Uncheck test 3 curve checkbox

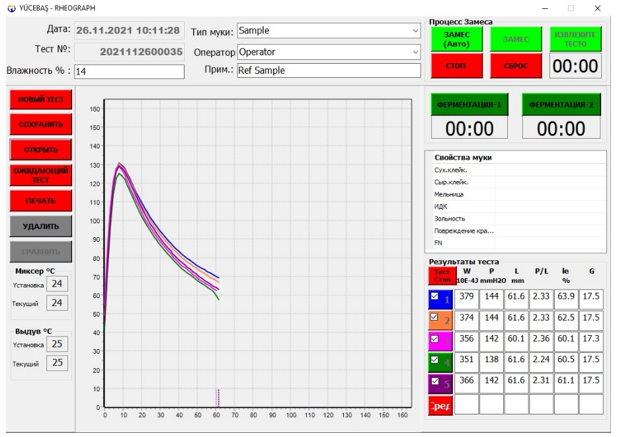434,339
